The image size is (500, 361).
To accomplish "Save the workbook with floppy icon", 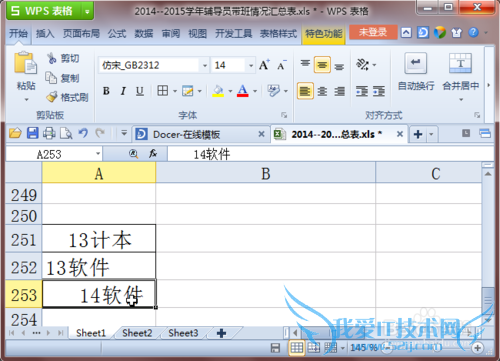I will 32,133.
